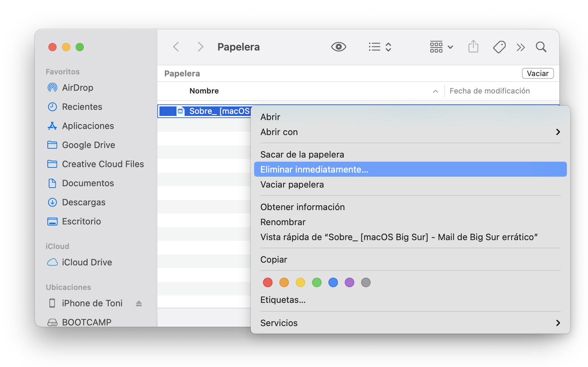Open the search magnifier icon

click(541, 47)
